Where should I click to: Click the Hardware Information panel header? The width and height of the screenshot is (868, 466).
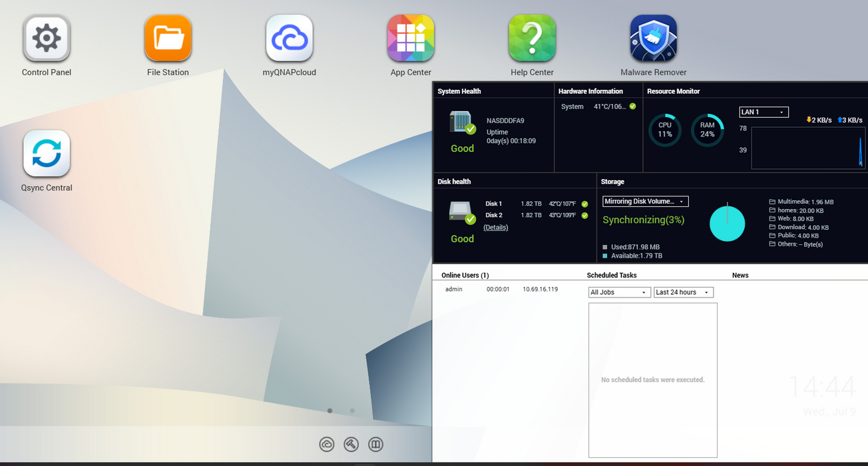point(590,91)
